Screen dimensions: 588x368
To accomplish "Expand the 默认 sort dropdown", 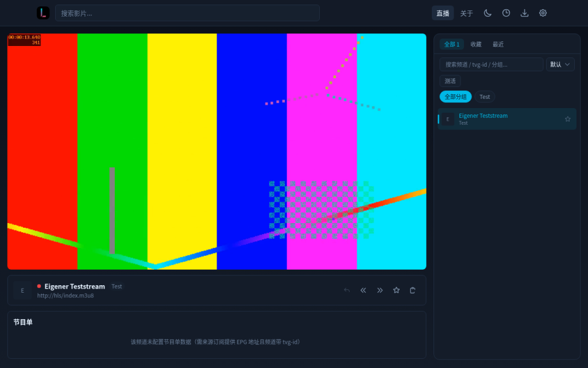I will click(560, 64).
